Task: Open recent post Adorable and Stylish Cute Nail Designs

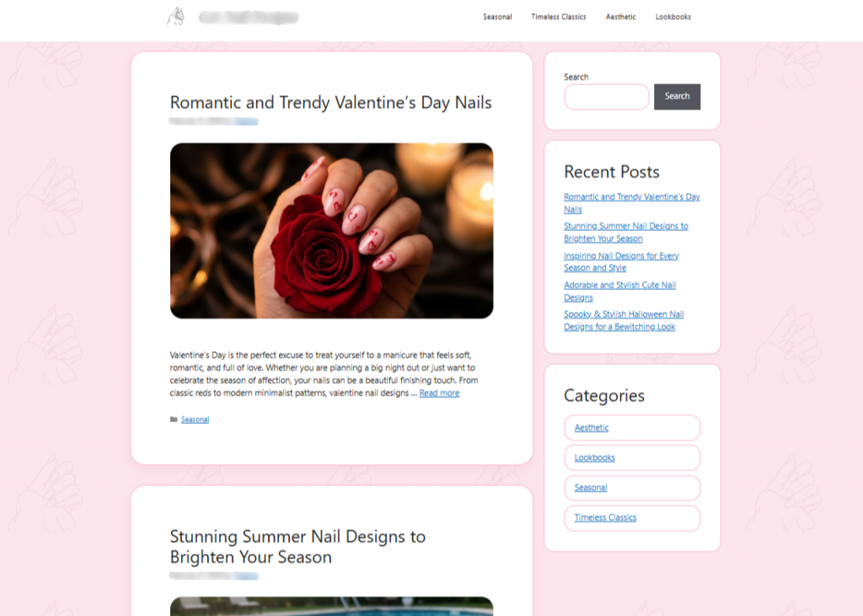Action: coord(619,292)
